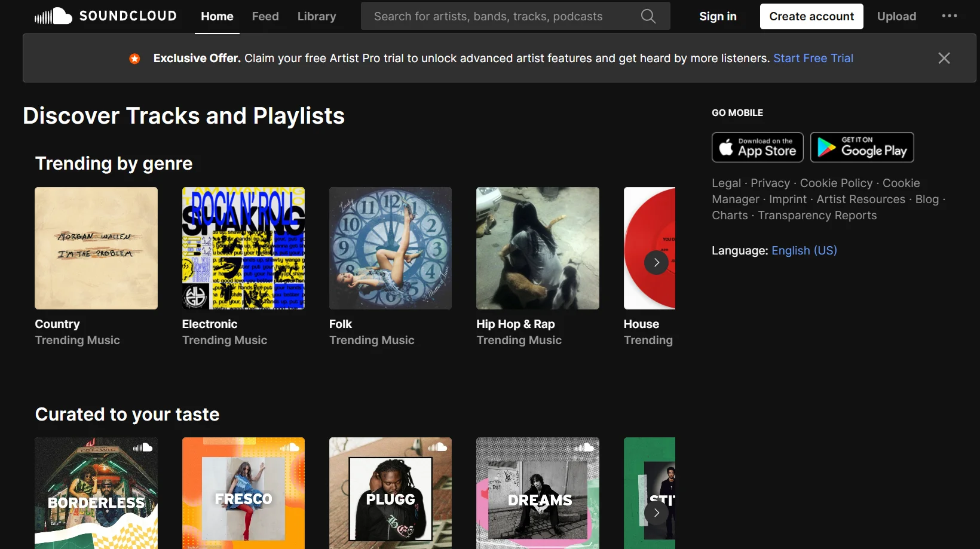Click the Electronic genre title
Image resolution: width=980 pixels, height=549 pixels.
210,324
